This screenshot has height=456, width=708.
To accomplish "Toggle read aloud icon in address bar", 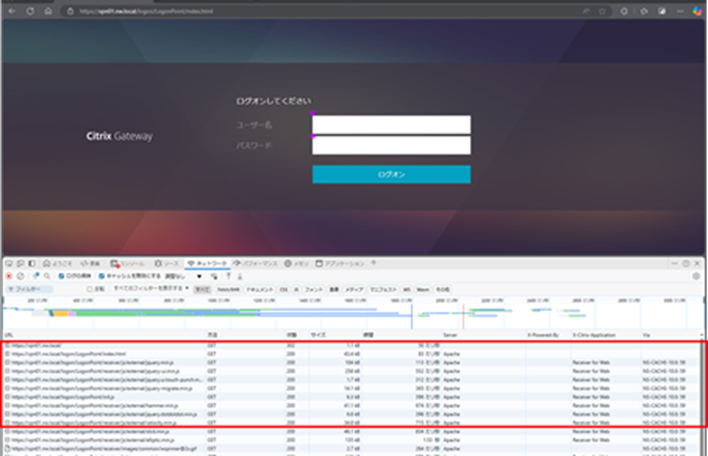I will [x=586, y=11].
